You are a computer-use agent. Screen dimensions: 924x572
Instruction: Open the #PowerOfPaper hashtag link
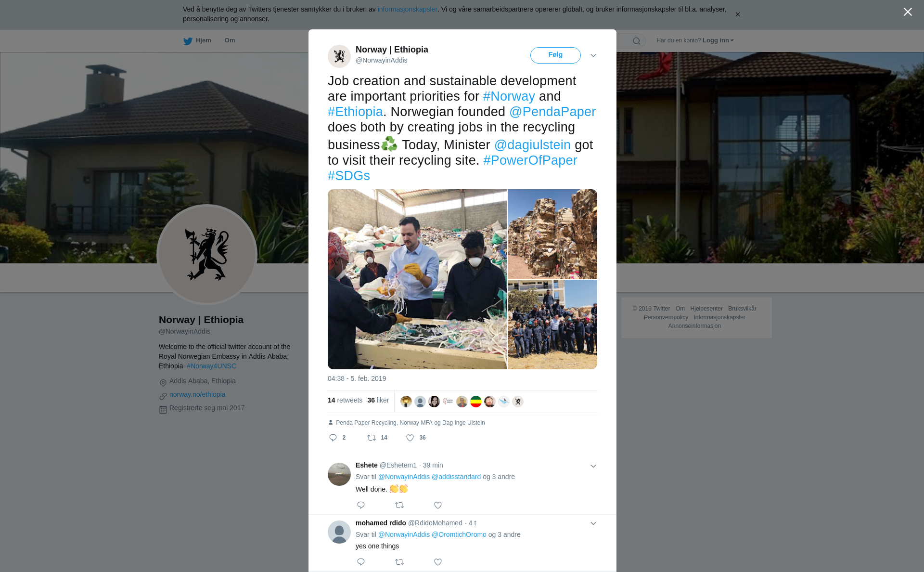coord(530,160)
